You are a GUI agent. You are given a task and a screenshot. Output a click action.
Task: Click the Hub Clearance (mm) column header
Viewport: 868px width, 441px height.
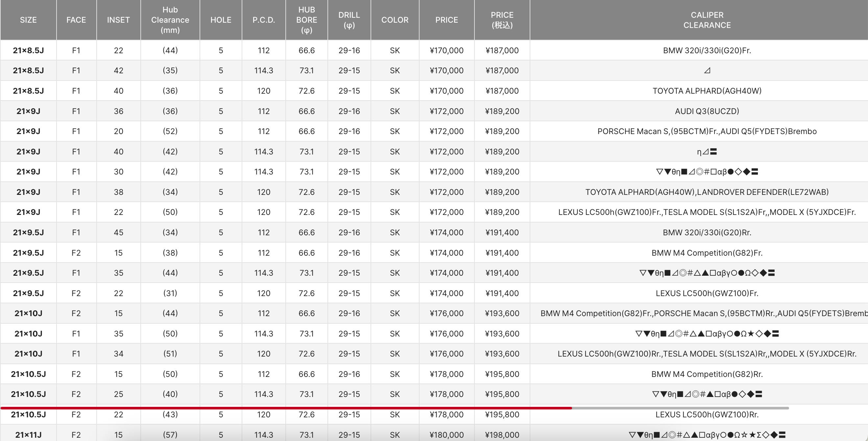pos(170,20)
